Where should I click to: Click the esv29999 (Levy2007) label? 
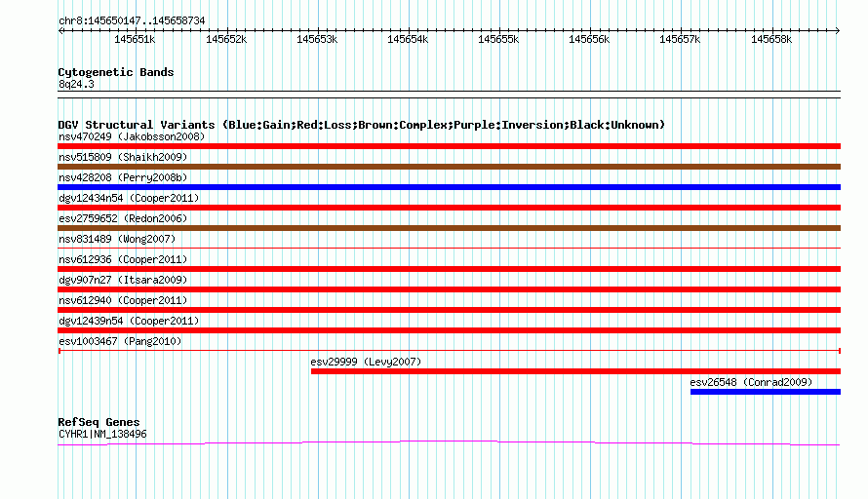366,362
